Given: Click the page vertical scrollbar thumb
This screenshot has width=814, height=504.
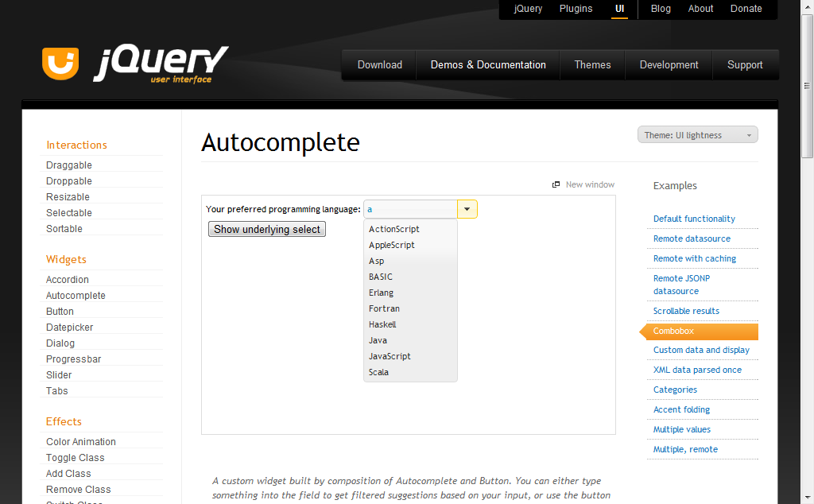Looking at the screenshot, I should pyautogui.click(x=807, y=86).
